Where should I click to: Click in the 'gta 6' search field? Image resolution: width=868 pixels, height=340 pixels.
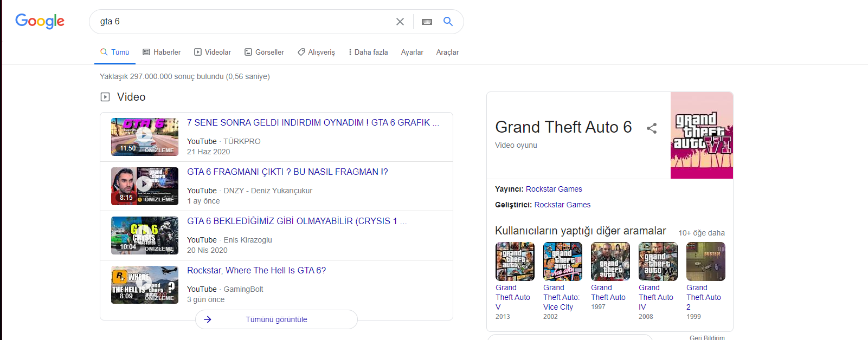click(x=244, y=22)
